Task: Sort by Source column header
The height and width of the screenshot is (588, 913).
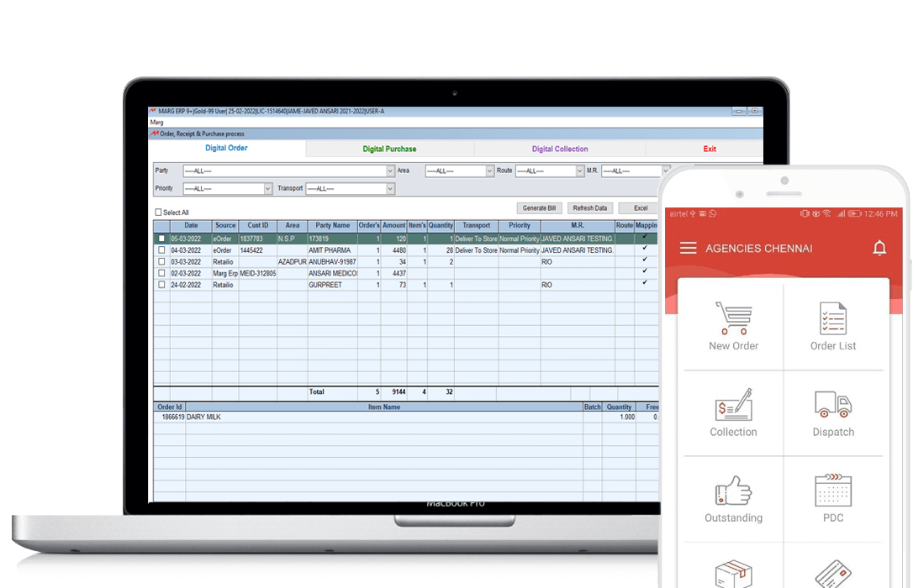Action: click(225, 226)
